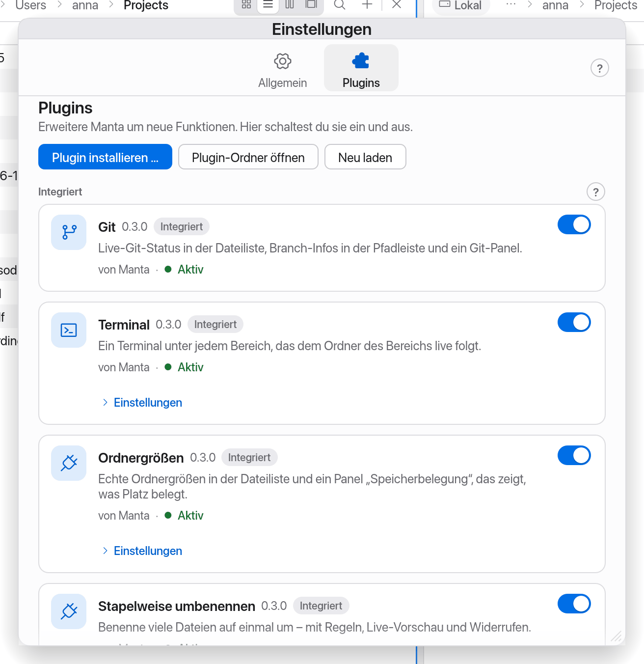Click the Integriert badge next to Git
Screen dimensions: 644x664
coord(182,226)
